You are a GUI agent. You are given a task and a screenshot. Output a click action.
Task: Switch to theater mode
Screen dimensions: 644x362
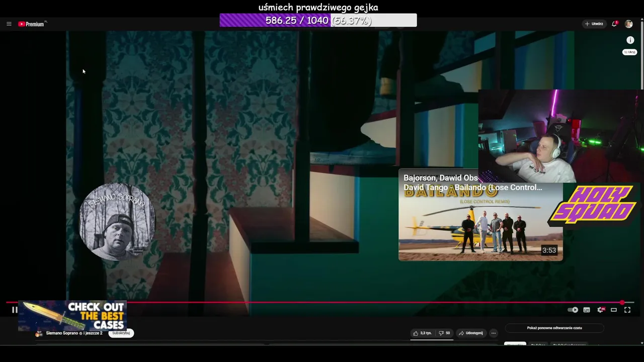tap(614, 310)
